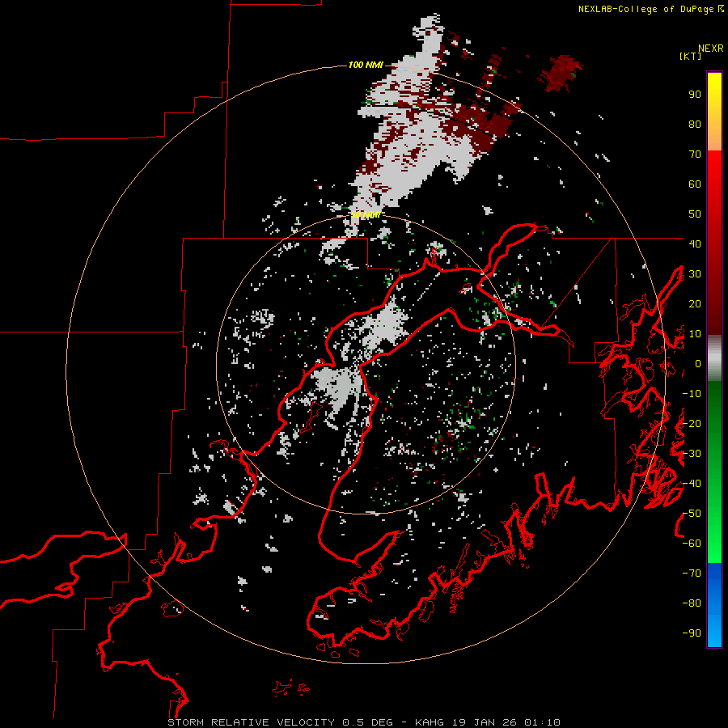Click the 80 value on the velocity scale
The height and width of the screenshot is (728, 728).
pos(695,124)
